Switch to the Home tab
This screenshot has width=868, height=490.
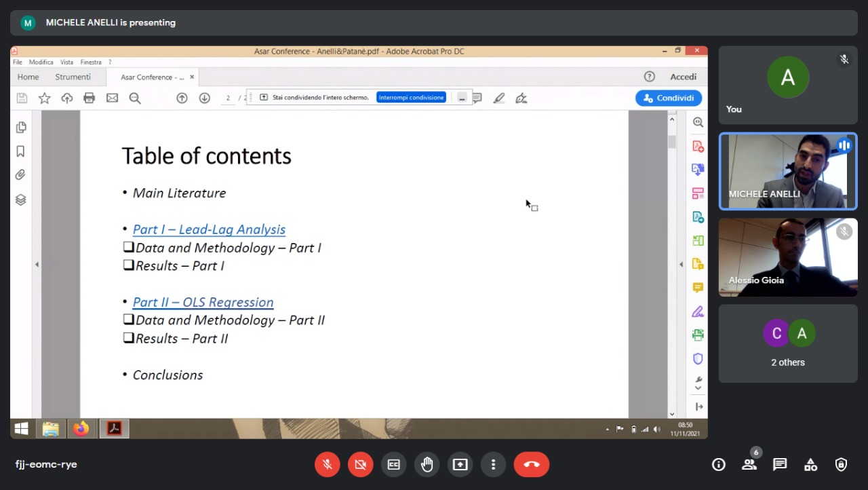pyautogui.click(x=28, y=77)
